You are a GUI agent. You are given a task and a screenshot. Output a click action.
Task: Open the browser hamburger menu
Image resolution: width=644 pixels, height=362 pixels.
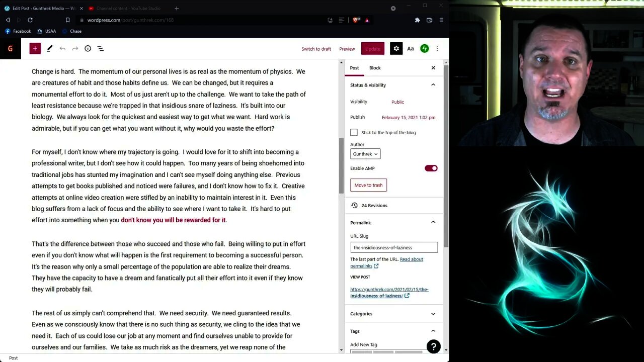tap(441, 20)
